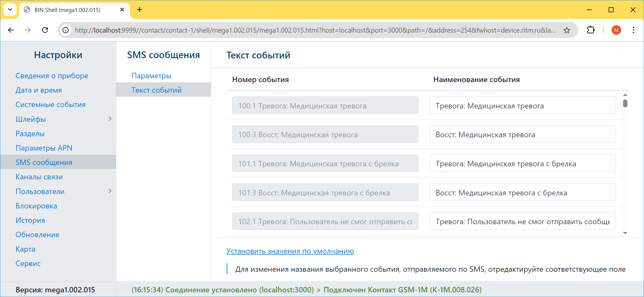Bookmark page with star icon
644x297 pixels.
pos(567,30)
